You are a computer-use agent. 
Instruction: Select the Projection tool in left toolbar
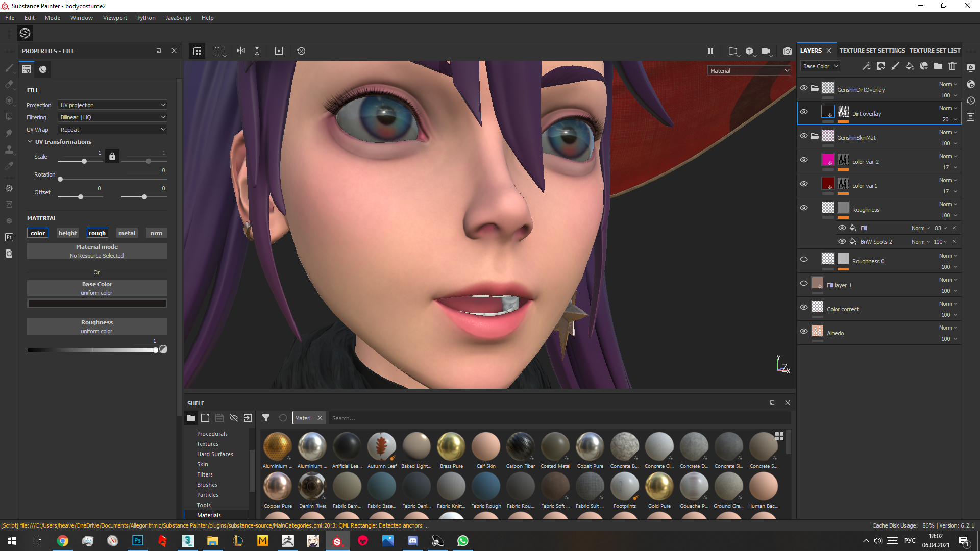click(x=9, y=101)
